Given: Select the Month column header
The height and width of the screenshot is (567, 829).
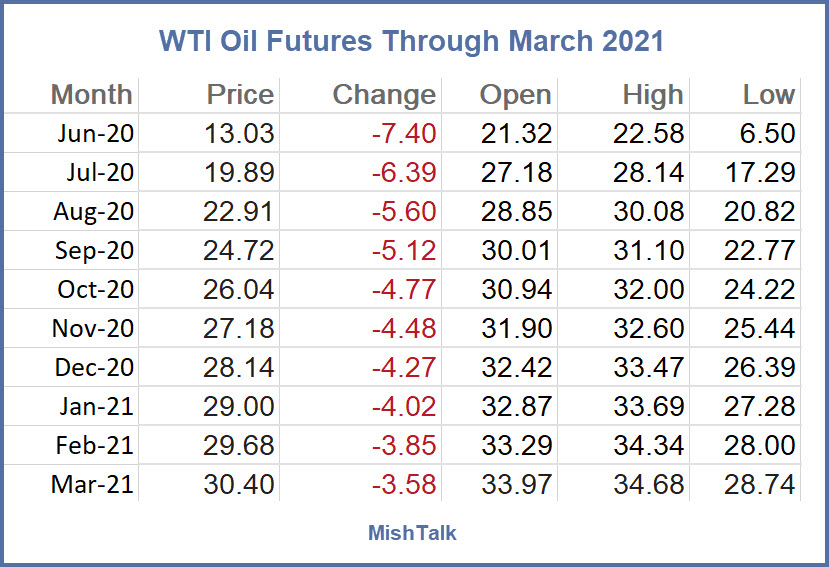Looking at the screenshot, I should [91, 95].
